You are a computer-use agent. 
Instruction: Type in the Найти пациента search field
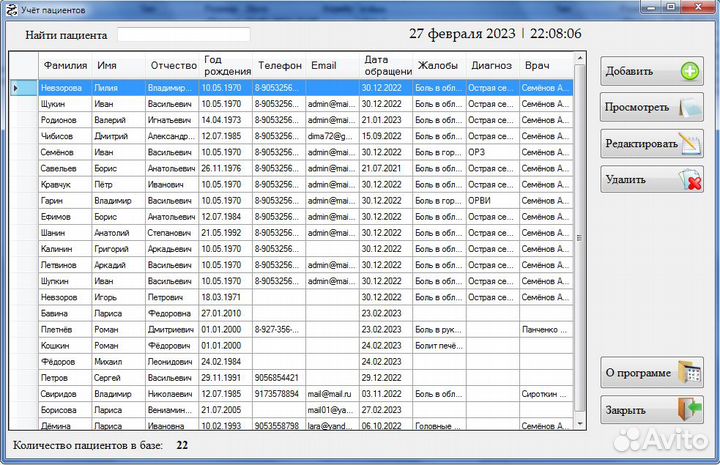click(x=183, y=35)
